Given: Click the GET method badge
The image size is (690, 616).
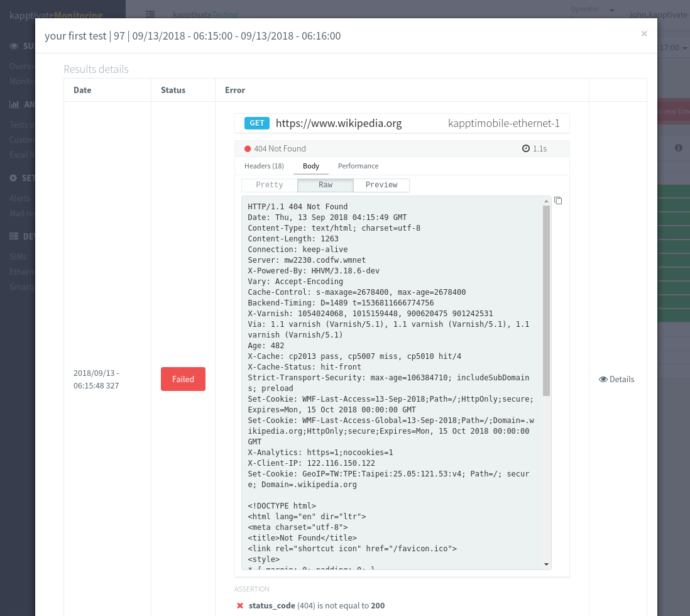Looking at the screenshot, I should click(x=257, y=123).
